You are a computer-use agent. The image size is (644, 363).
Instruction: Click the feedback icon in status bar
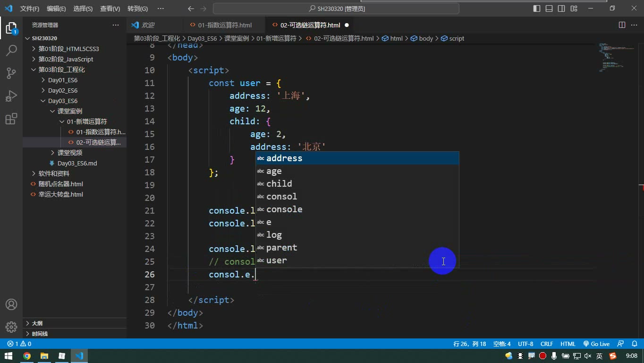click(x=620, y=344)
